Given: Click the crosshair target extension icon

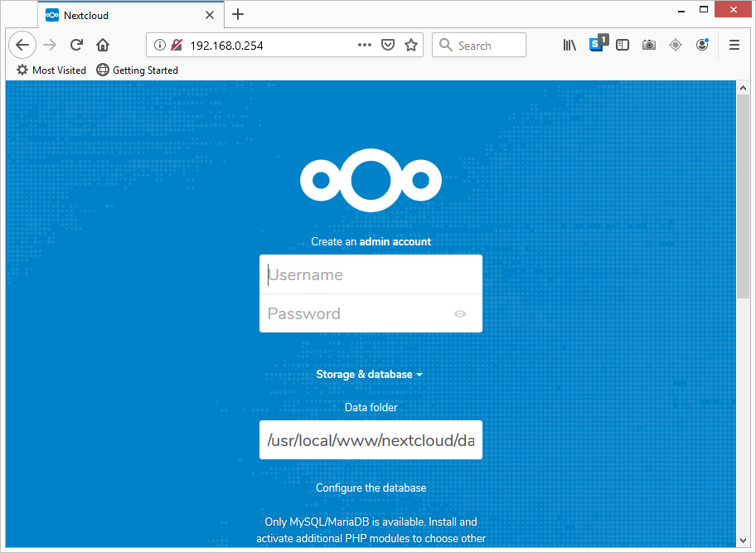Looking at the screenshot, I should [x=676, y=46].
